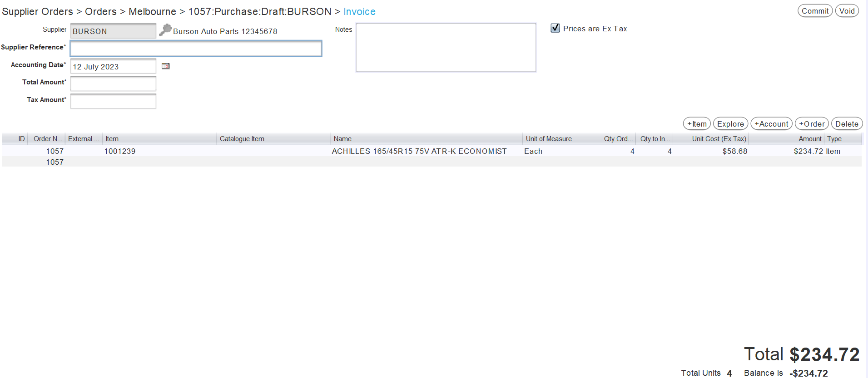The image size is (868, 378).
Task: Click the Supplier Reference input field
Action: [x=196, y=49]
